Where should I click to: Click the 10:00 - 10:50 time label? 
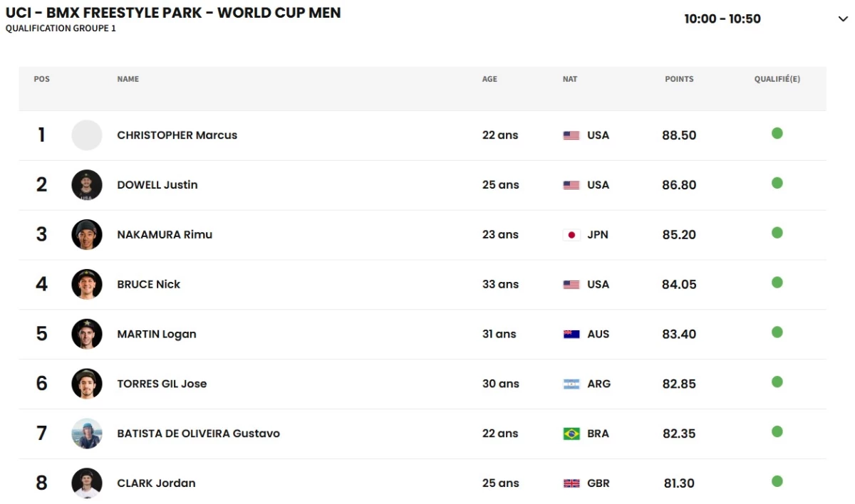click(x=722, y=19)
